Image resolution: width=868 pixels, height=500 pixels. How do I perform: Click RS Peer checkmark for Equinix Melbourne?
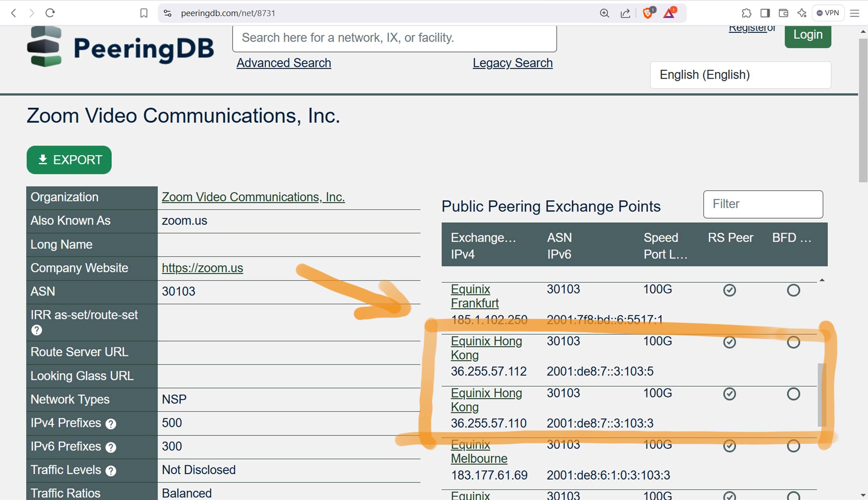tap(729, 446)
